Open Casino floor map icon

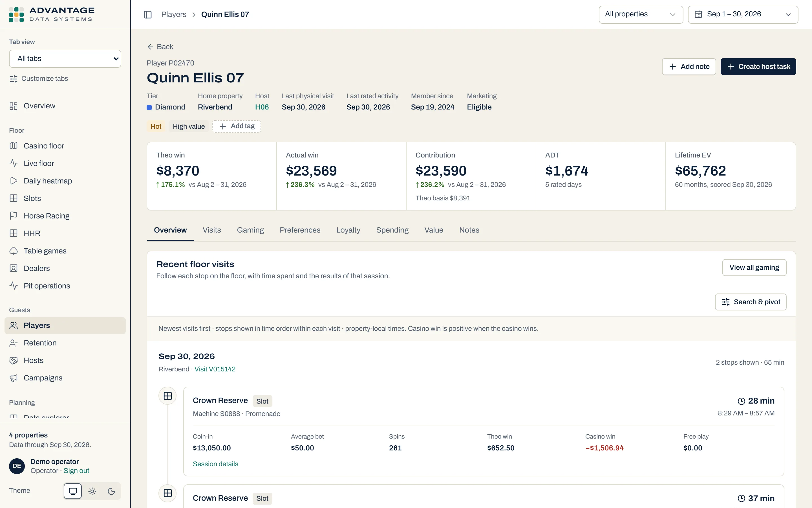tap(14, 146)
